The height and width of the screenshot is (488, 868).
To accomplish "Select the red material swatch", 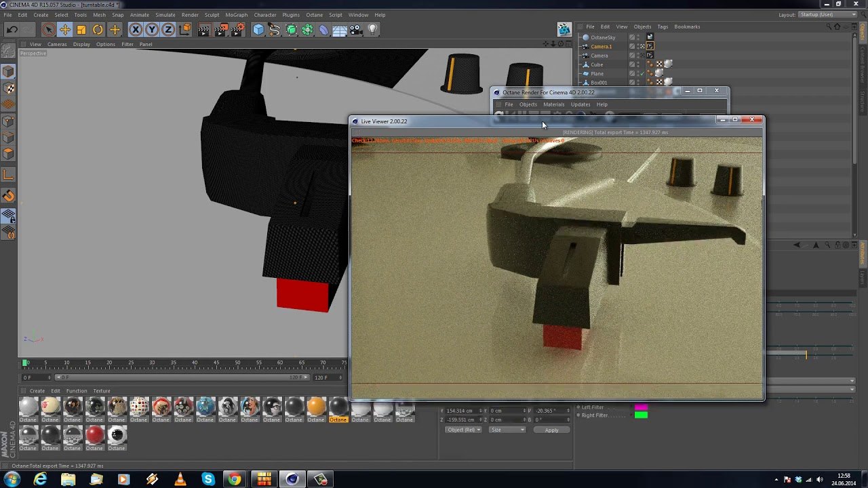I will (x=95, y=434).
